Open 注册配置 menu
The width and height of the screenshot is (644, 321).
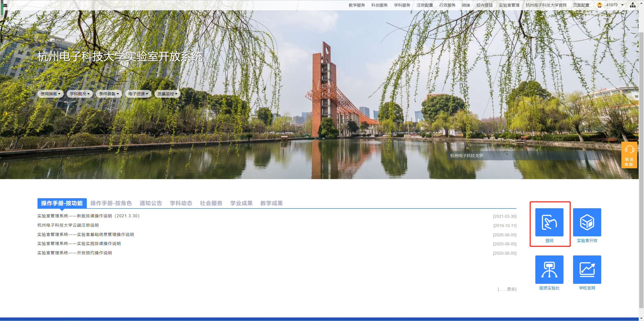[x=425, y=5]
